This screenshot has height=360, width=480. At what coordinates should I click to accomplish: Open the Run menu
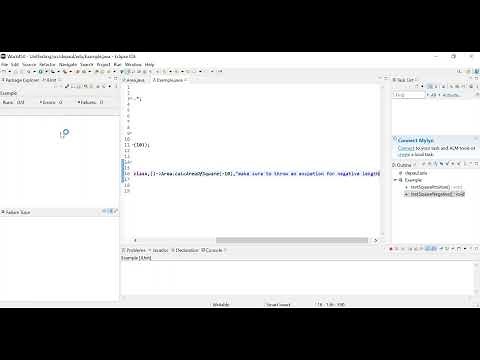[117, 65]
